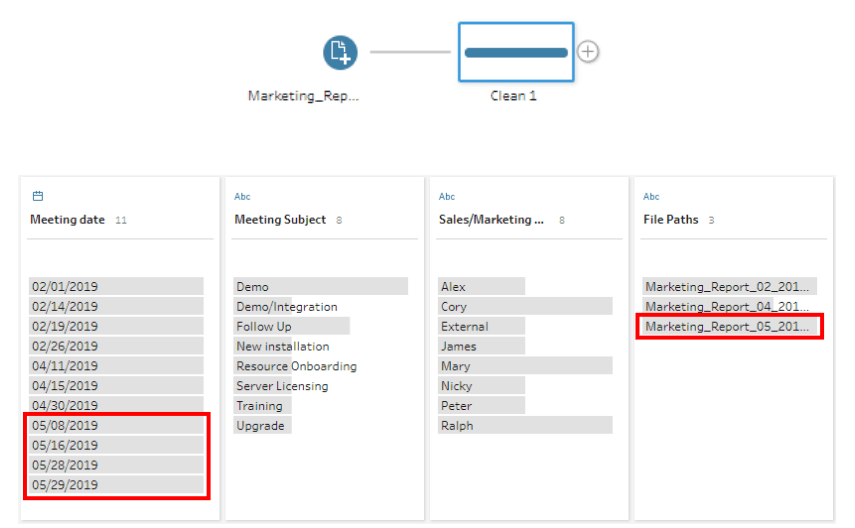Click the date type icon on Meeting date
The width and height of the screenshot is (855, 528).
38,196
